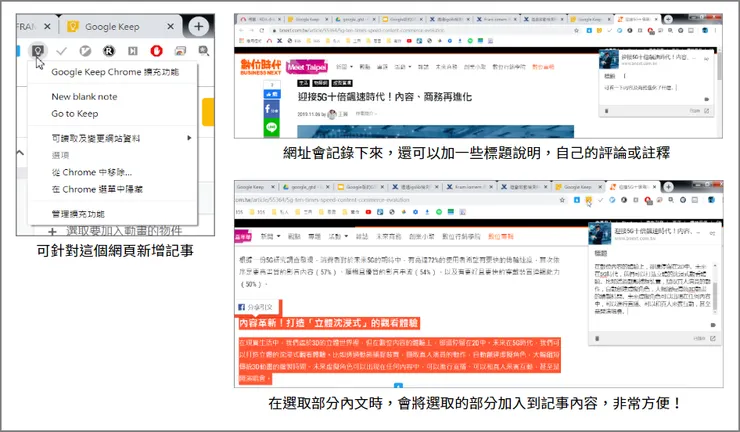This screenshot has height=432, width=740.
Task: Click the yellow Keep icon under the cursor in the lower browser
Action: point(588,200)
